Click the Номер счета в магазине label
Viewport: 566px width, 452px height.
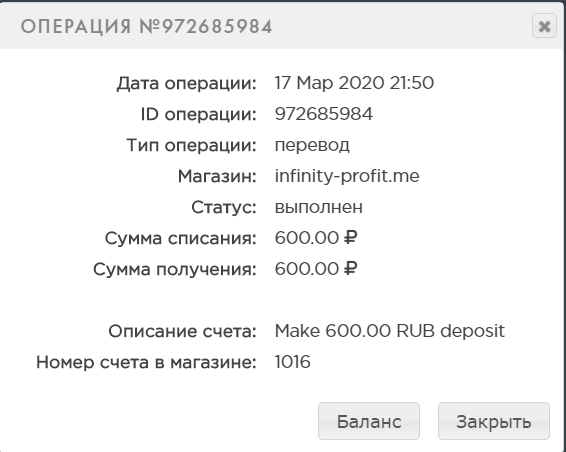[x=146, y=362]
